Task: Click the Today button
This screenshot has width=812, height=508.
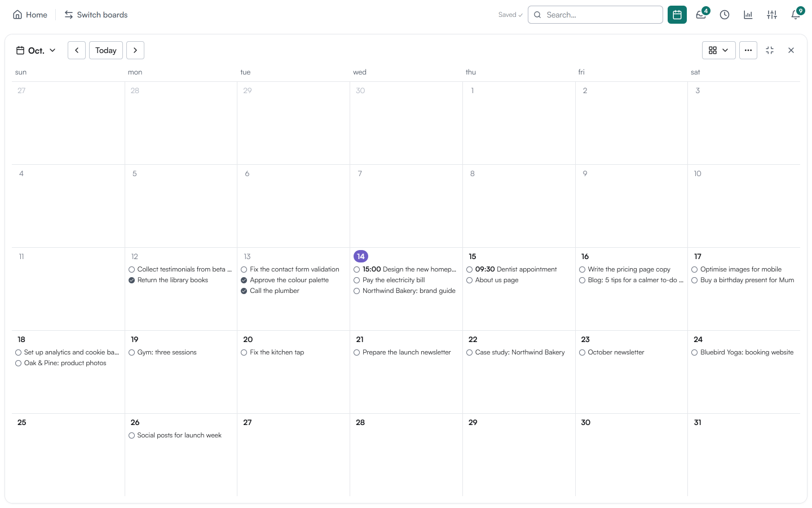Action: (x=106, y=50)
